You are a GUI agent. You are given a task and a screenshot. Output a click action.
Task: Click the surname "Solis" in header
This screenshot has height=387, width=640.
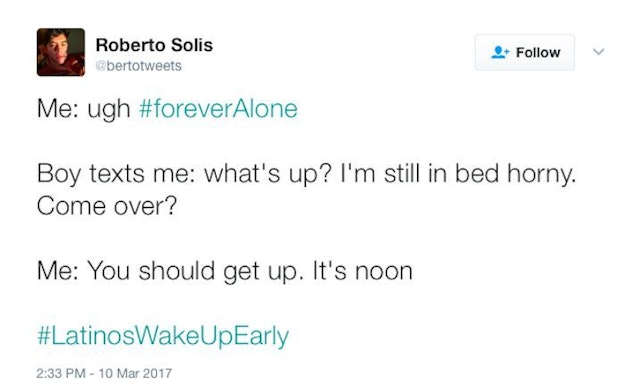[x=192, y=45]
